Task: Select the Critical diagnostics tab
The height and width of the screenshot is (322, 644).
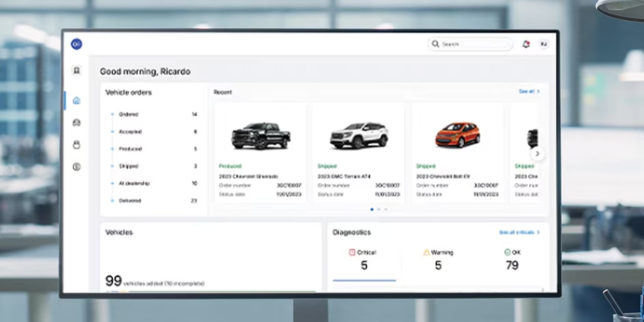Action: tap(364, 259)
